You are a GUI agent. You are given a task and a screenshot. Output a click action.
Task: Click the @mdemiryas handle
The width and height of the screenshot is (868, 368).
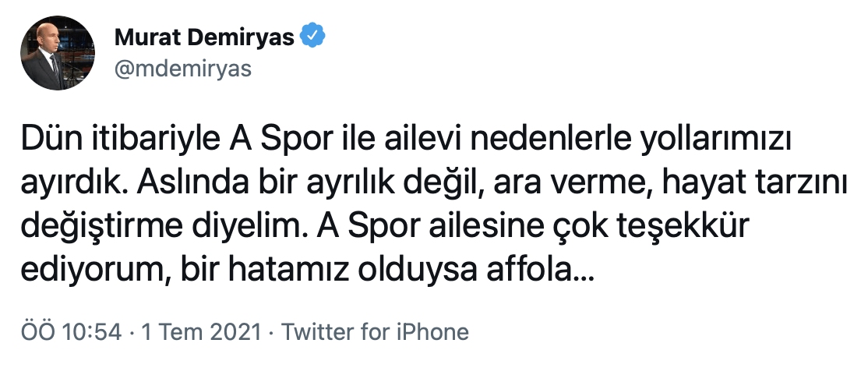(183, 69)
